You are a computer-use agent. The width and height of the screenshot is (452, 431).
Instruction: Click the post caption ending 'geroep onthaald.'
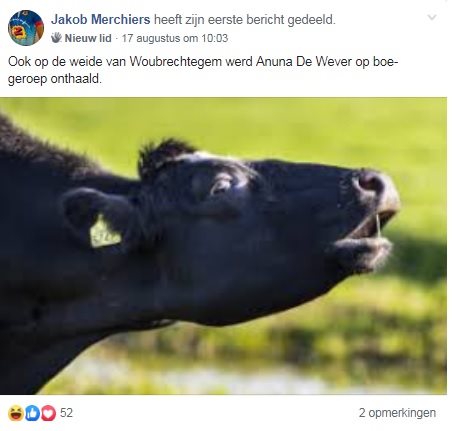click(203, 70)
